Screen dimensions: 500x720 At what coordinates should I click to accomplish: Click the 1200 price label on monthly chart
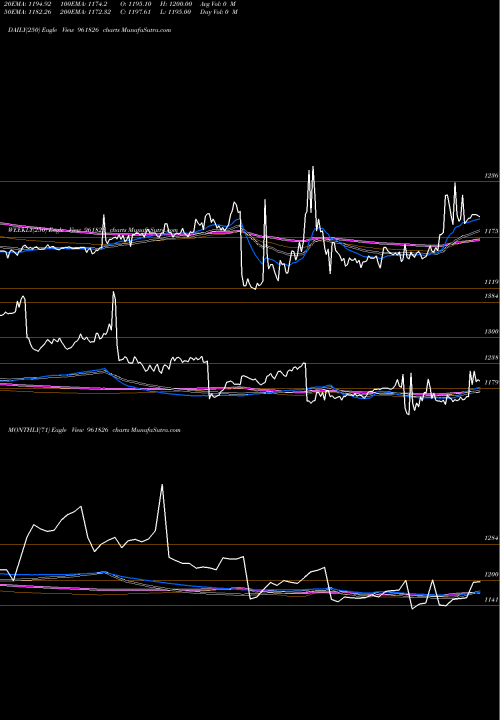click(x=491, y=574)
